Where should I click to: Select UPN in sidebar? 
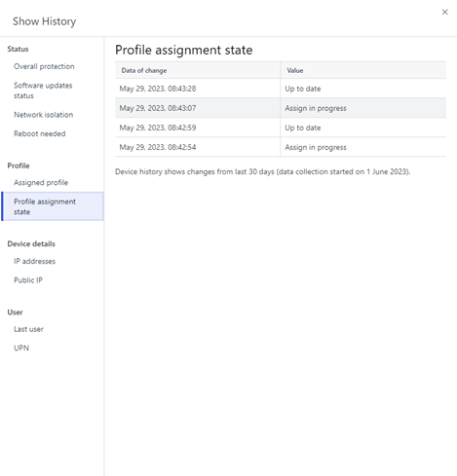pyautogui.click(x=21, y=348)
